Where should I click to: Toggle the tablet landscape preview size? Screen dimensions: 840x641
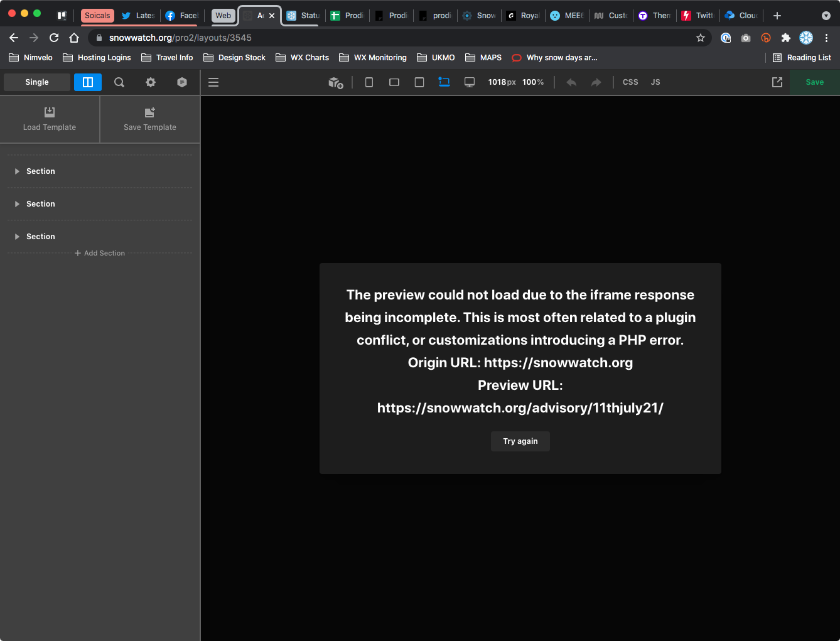[x=394, y=82]
